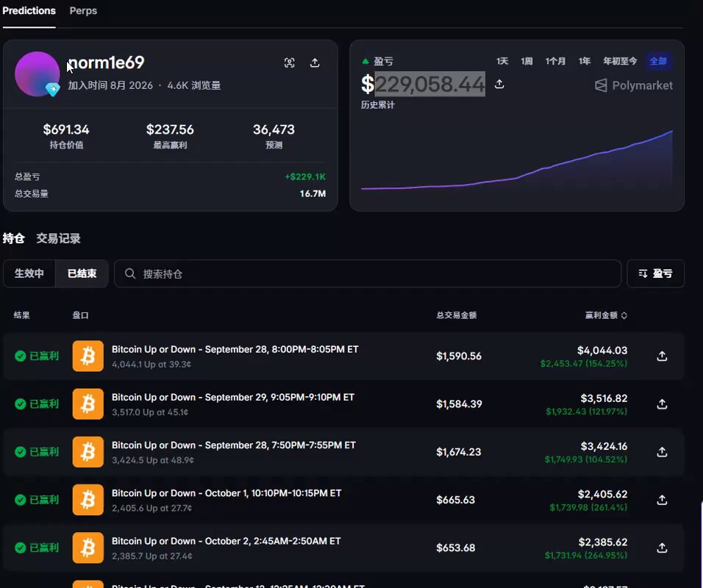
Task: Set chart range to 1年
Action: tap(584, 61)
